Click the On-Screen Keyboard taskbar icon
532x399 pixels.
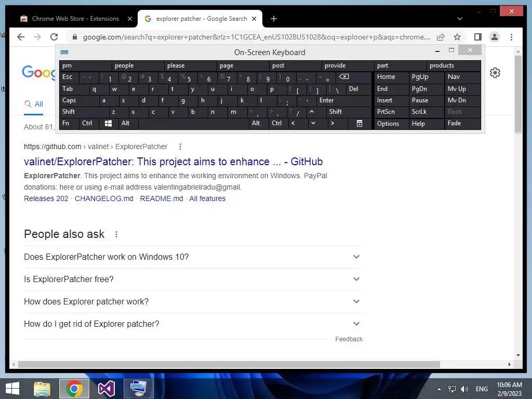tap(138, 389)
